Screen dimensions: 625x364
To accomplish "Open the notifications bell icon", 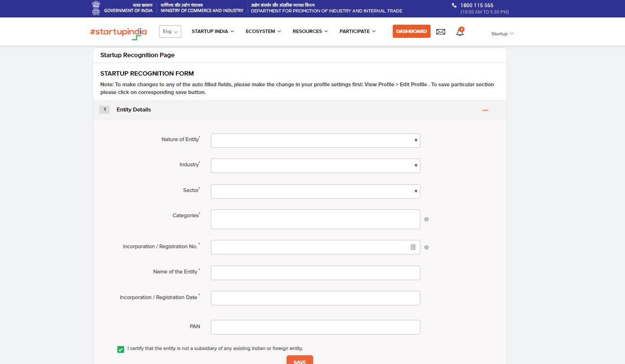I will [460, 32].
